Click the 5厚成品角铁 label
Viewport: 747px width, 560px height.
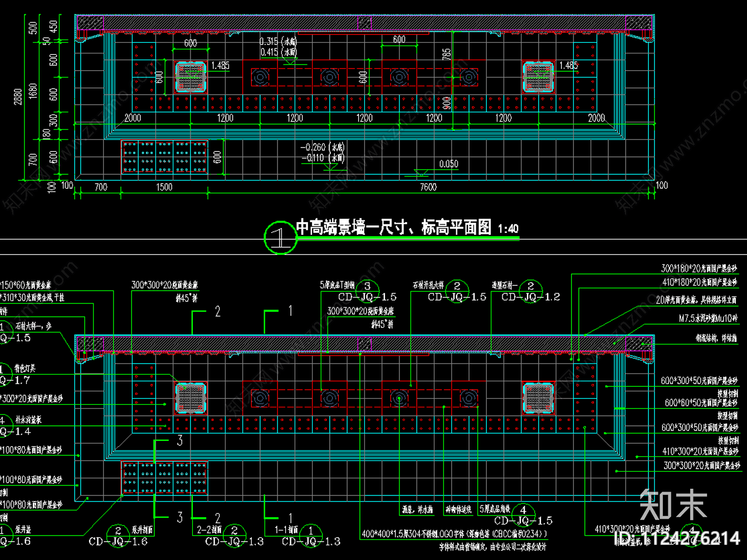[495, 509]
